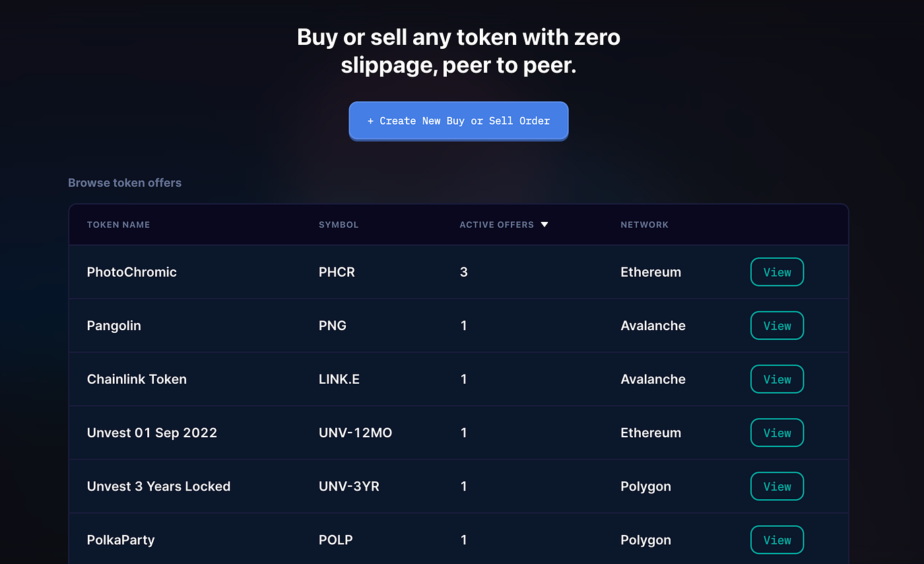Click the plus icon on the order creation button

(x=369, y=121)
